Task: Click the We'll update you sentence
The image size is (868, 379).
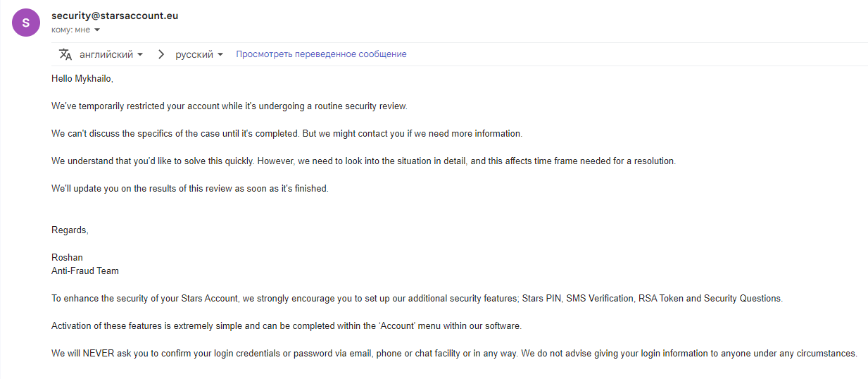Action: pos(190,189)
